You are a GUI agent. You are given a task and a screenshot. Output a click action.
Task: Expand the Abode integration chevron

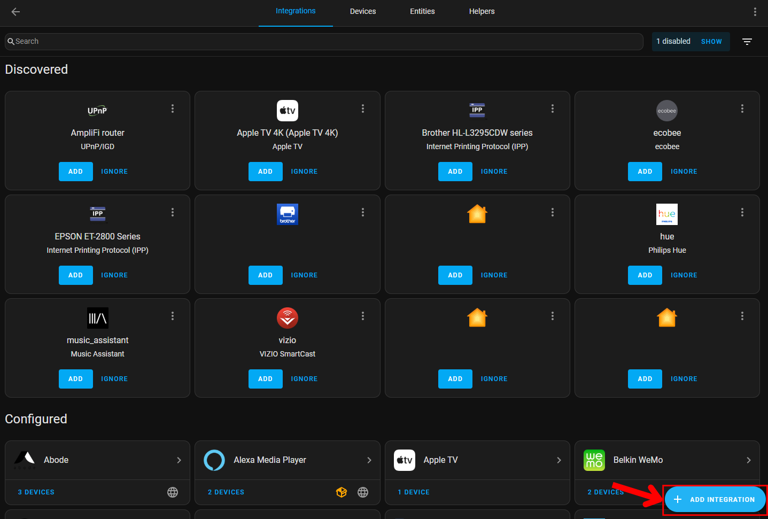point(179,460)
